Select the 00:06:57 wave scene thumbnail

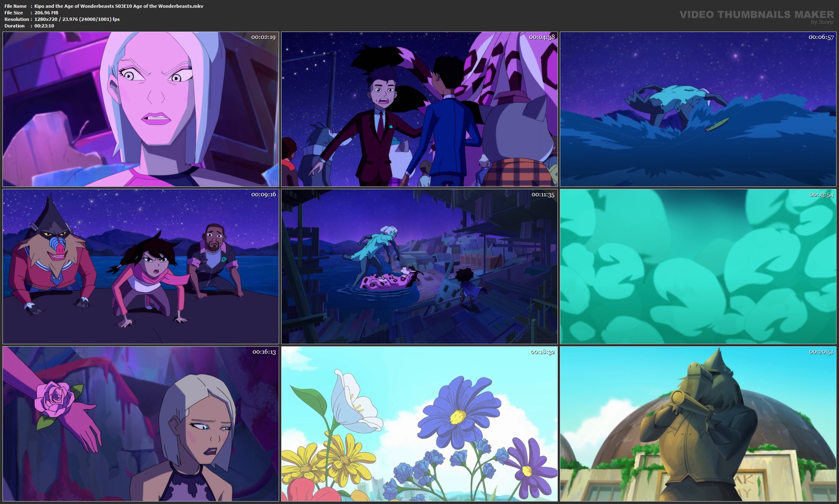pyautogui.click(x=698, y=109)
